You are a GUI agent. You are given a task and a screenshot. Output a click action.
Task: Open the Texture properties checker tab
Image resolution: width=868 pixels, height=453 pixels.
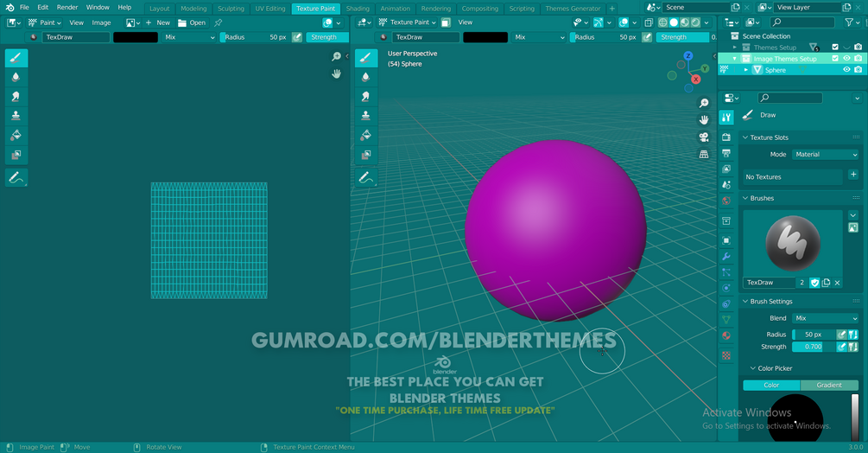726,355
